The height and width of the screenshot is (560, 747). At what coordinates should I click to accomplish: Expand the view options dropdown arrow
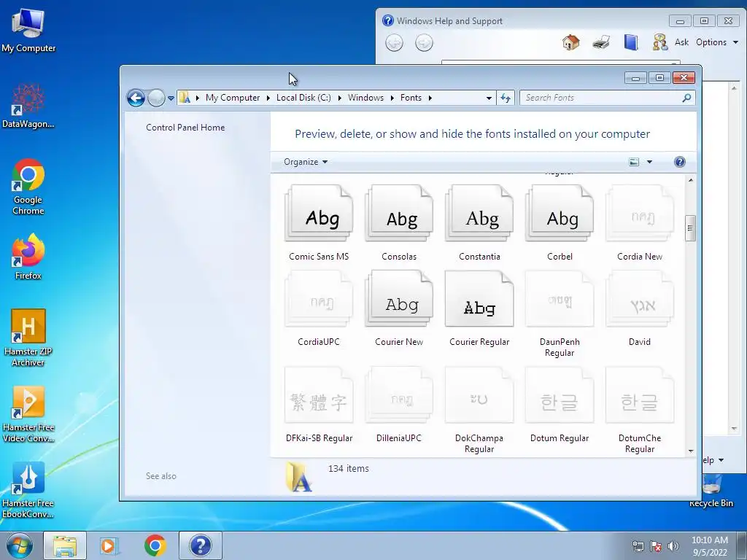coord(649,162)
